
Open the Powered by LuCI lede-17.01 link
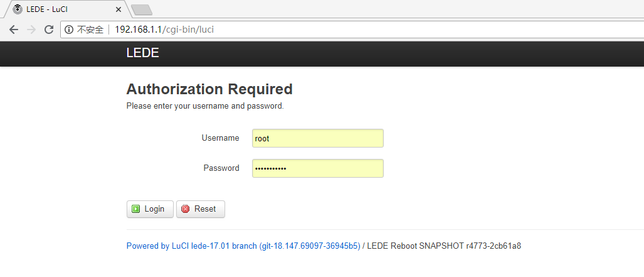243,246
